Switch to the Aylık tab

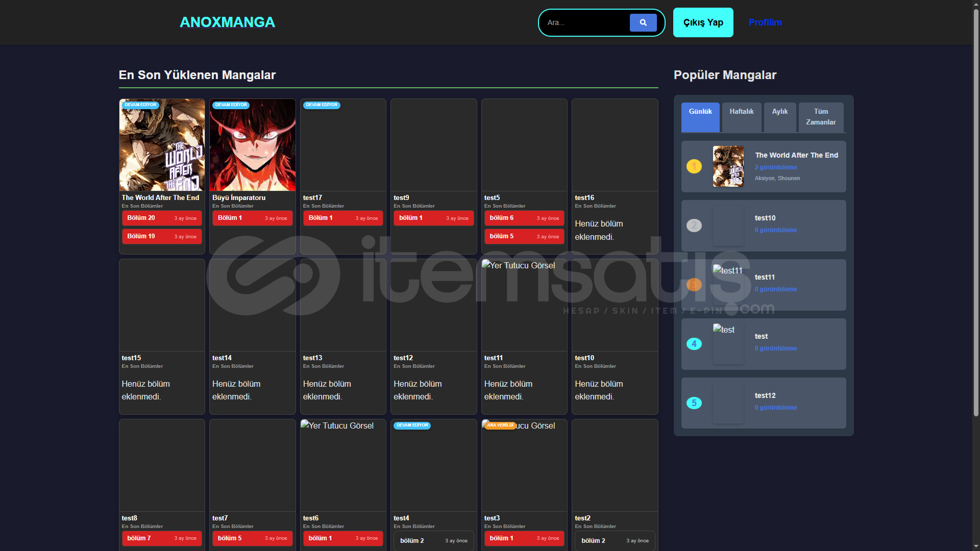pyautogui.click(x=779, y=117)
